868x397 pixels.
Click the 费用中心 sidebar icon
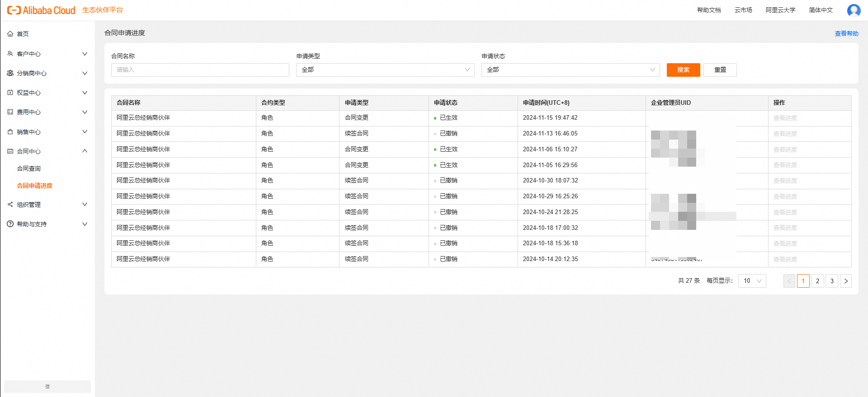pyautogui.click(x=10, y=112)
